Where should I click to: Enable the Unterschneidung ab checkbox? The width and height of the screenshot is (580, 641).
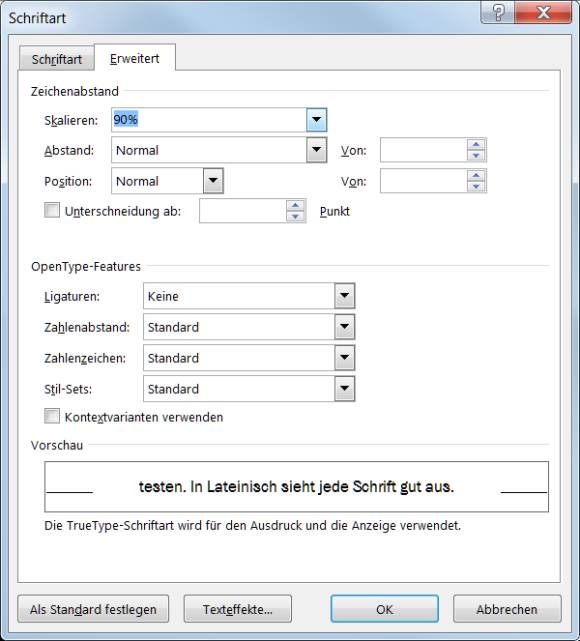[52, 210]
